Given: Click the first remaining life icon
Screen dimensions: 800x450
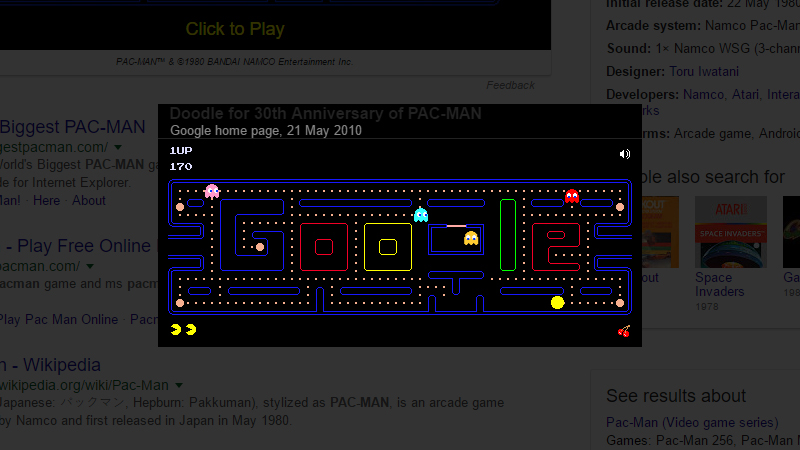Looking at the screenshot, I should [176, 330].
